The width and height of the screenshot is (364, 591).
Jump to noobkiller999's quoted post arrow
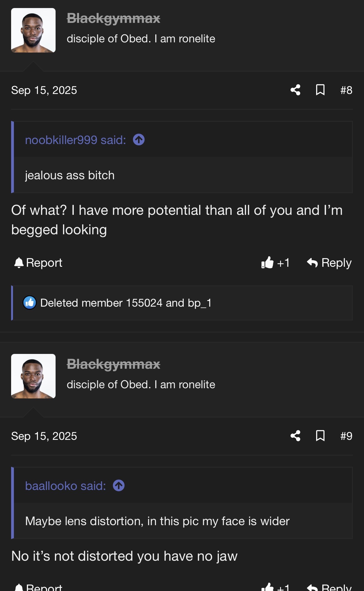[139, 140]
